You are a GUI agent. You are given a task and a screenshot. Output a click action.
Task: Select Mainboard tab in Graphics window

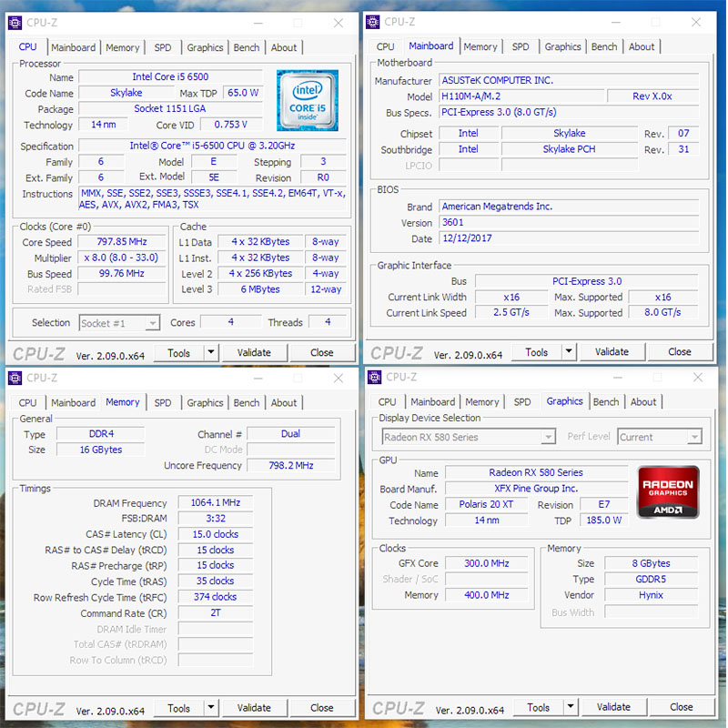tap(433, 401)
